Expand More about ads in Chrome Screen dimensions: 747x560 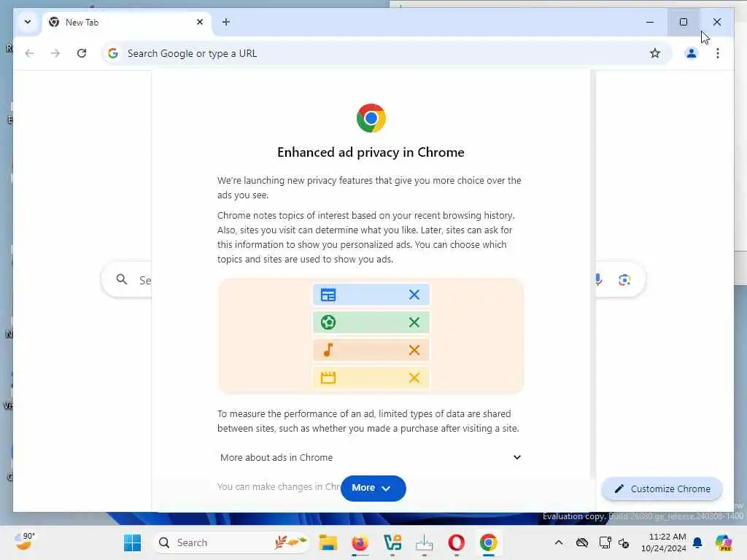pos(371,457)
